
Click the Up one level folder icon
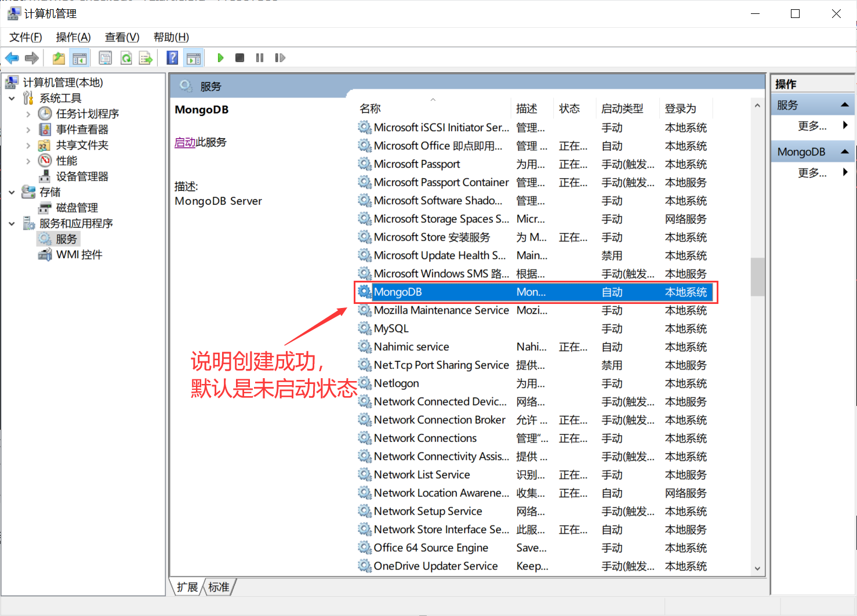pos(59,58)
